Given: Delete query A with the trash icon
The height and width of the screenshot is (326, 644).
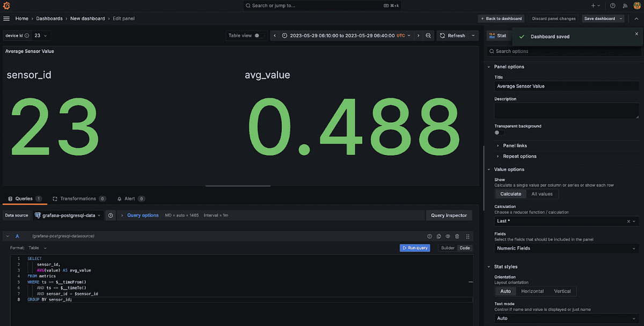Looking at the screenshot, I should coord(458,236).
